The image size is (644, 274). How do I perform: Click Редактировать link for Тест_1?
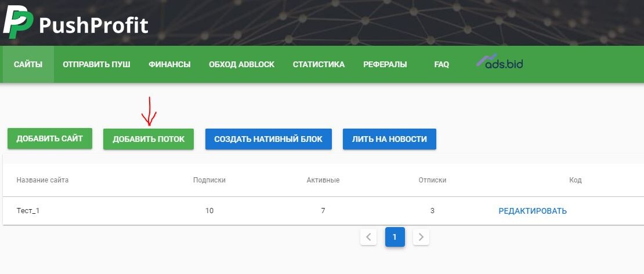(533, 211)
